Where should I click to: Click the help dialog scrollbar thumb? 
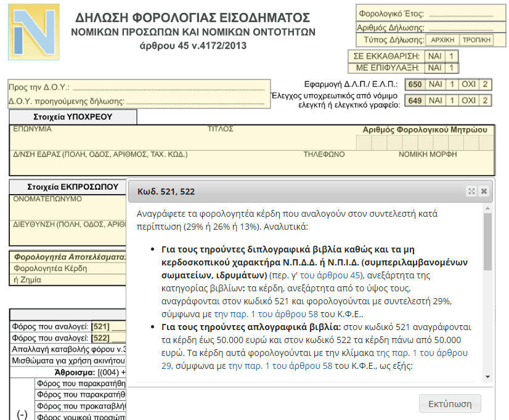point(487,241)
